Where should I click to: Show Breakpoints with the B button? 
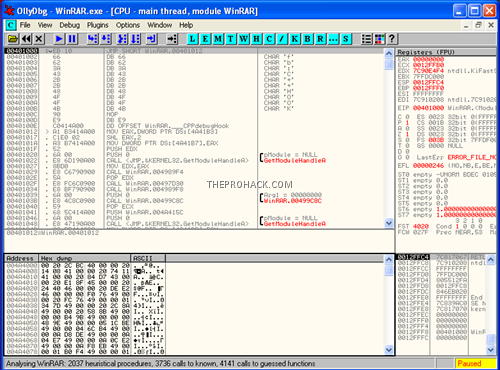tap(308, 39)
